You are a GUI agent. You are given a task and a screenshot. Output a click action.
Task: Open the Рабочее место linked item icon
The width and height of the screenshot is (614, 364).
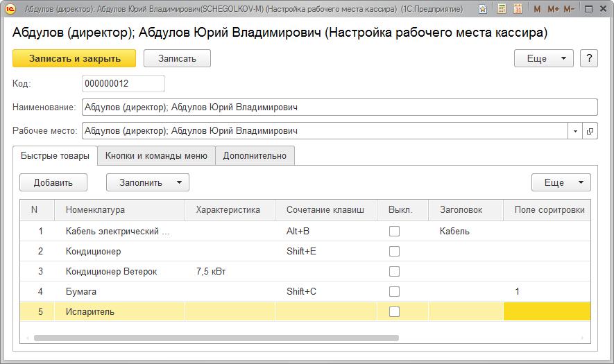click(x=590, y=131)
